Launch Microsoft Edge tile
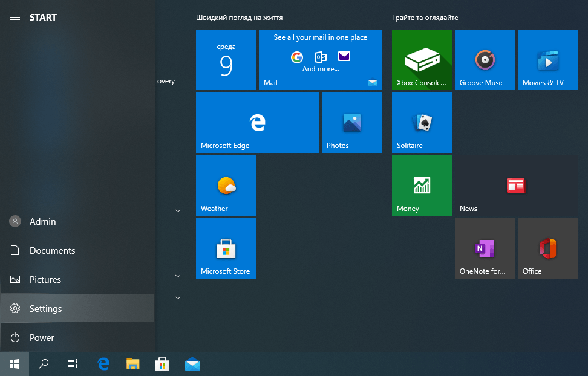Screen dimensions: 588x376 258,123
